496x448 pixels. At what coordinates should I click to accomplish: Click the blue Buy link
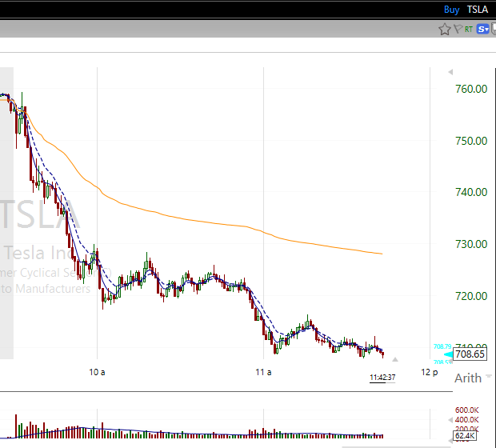pos(451,10)
